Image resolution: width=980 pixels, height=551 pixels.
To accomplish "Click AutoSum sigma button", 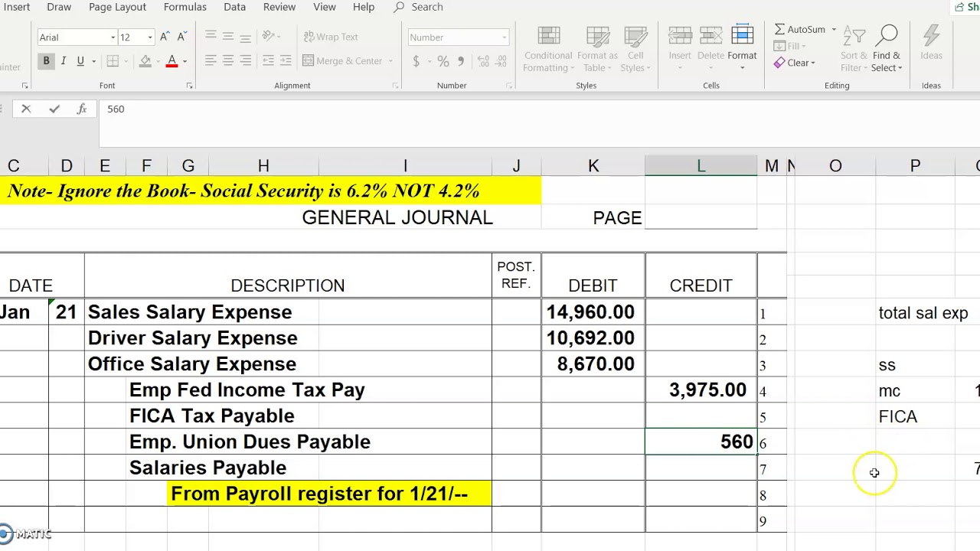I will coord(799,29).
